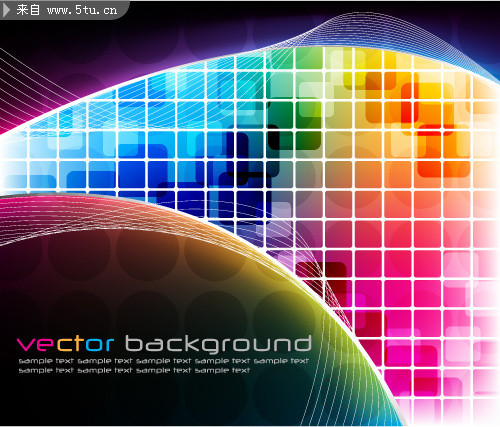The image size is (500, 427).
Task: Click the first line of sample text
Action: (x=164, y=361)
